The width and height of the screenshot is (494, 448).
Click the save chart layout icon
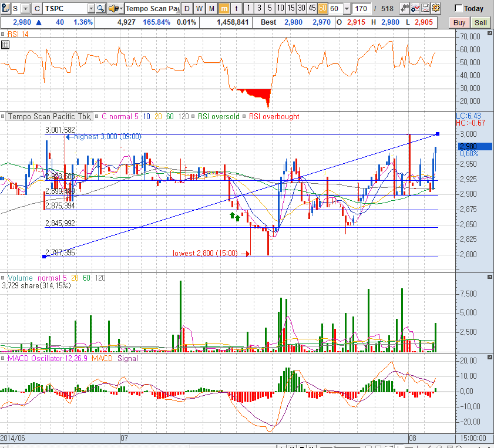tap(425, 9)
